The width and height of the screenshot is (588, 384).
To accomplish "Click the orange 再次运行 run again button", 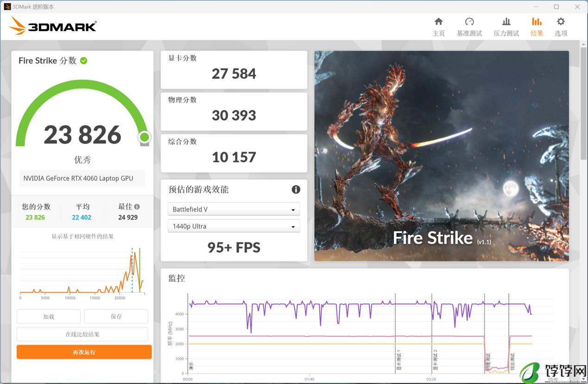I will 84,352.
